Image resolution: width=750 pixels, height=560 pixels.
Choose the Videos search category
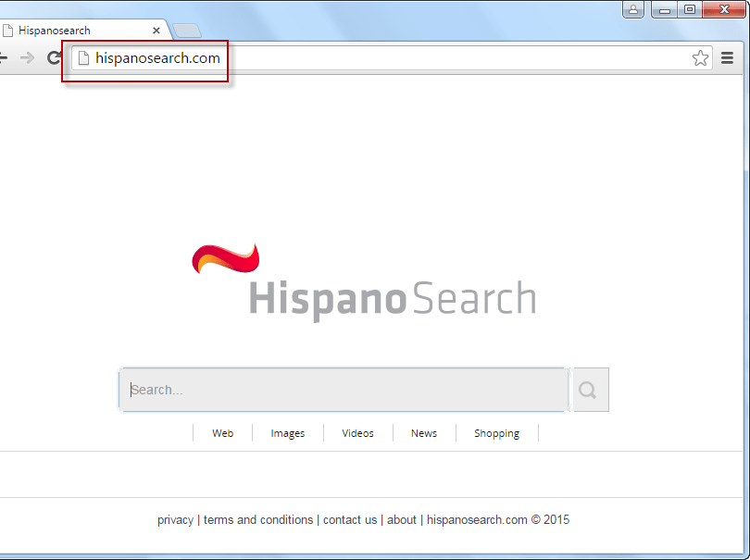tap(357, 433)
